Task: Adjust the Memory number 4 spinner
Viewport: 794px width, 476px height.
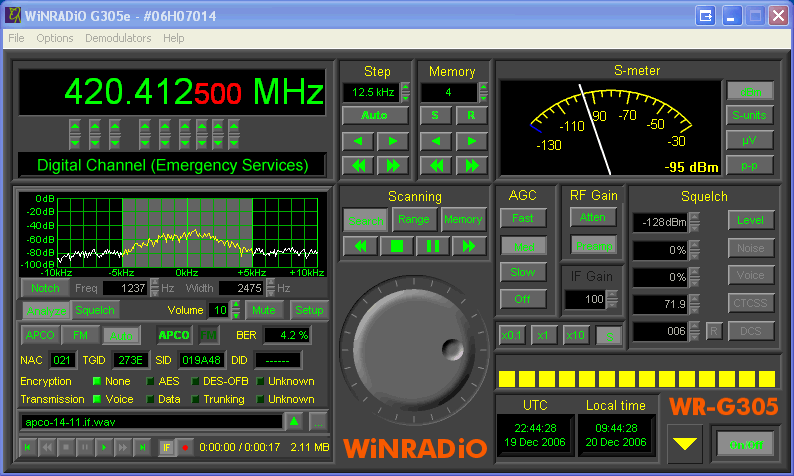Action: (x=484, y=92)
